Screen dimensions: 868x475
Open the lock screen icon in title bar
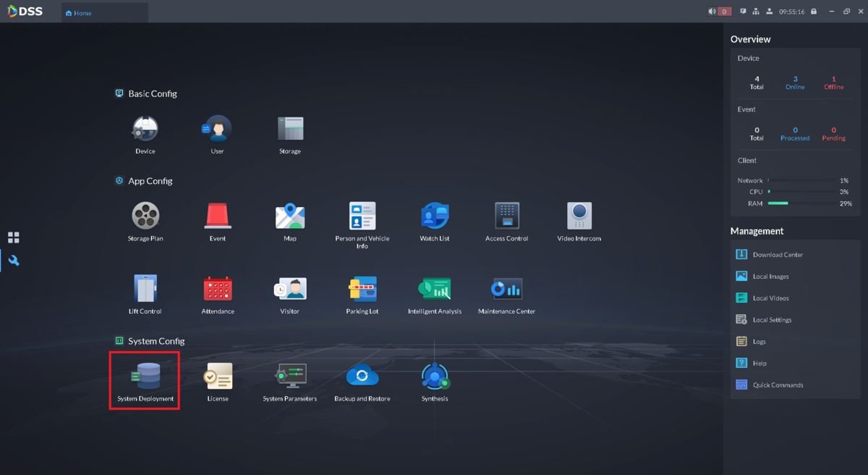pyautogui.click(x=814, y=11)
